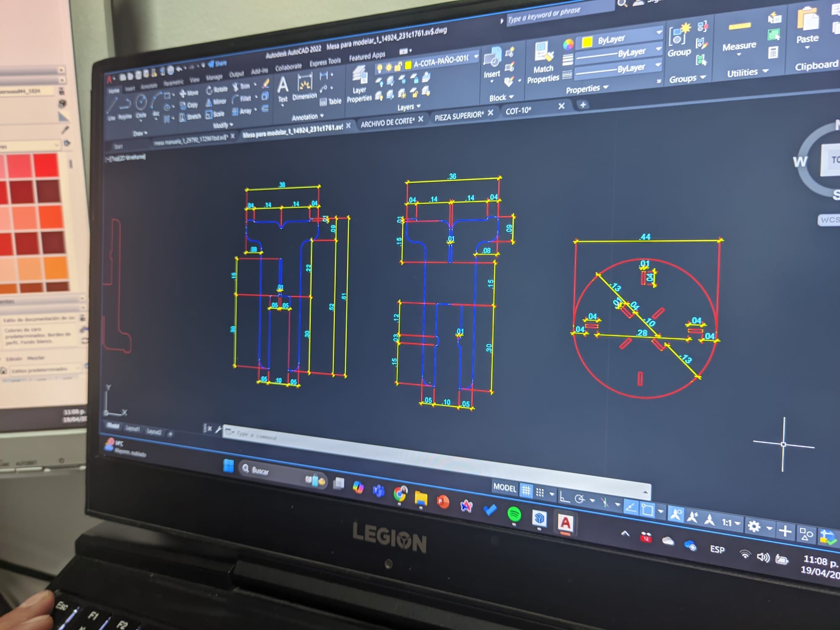Screen dimensions: 840x630
Task: Activate the Copy command
Action: click(189, 105)
